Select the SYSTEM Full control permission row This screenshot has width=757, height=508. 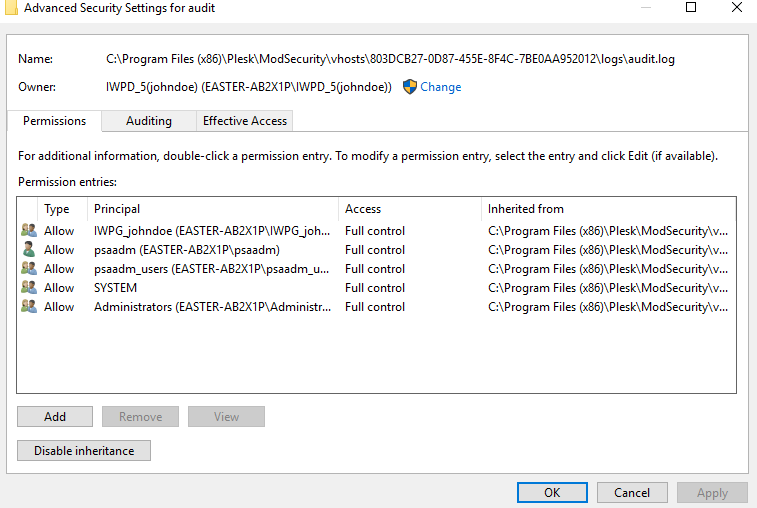tap(376, 288)
